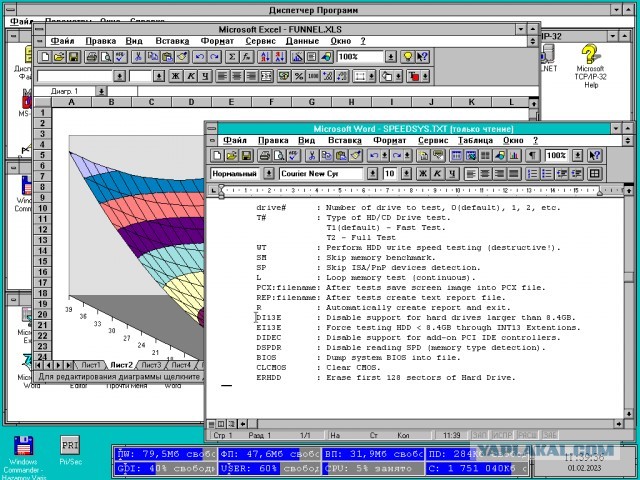The width and height of the screenshot is (640, 480).
Task: Click the Undo arrow icon in Word toolbar
Action: pyautogui.click(x=374, y=156)
